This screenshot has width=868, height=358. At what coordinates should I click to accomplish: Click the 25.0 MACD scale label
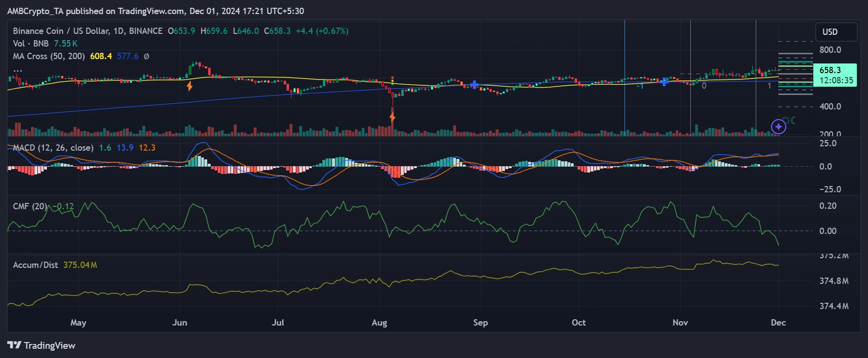828,143
